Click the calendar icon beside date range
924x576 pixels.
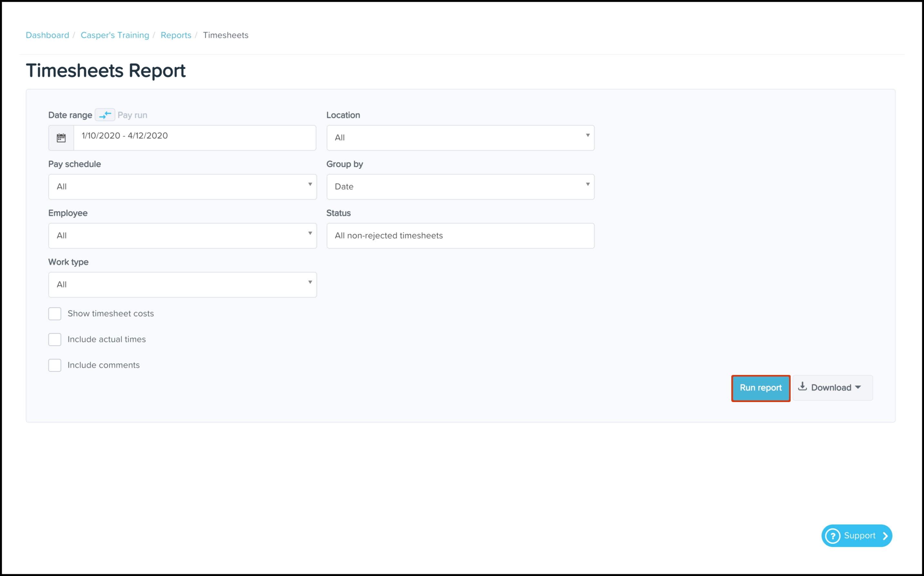click(61, 138)
